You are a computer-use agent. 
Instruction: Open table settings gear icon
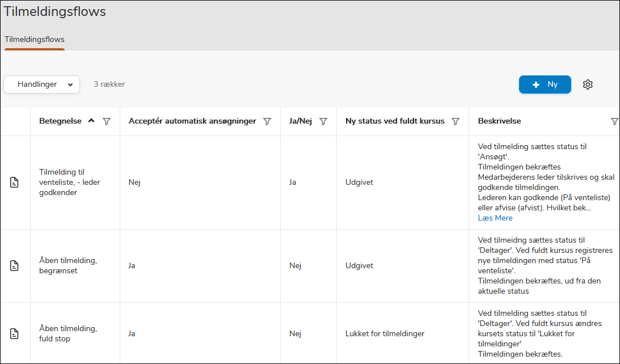588,84
